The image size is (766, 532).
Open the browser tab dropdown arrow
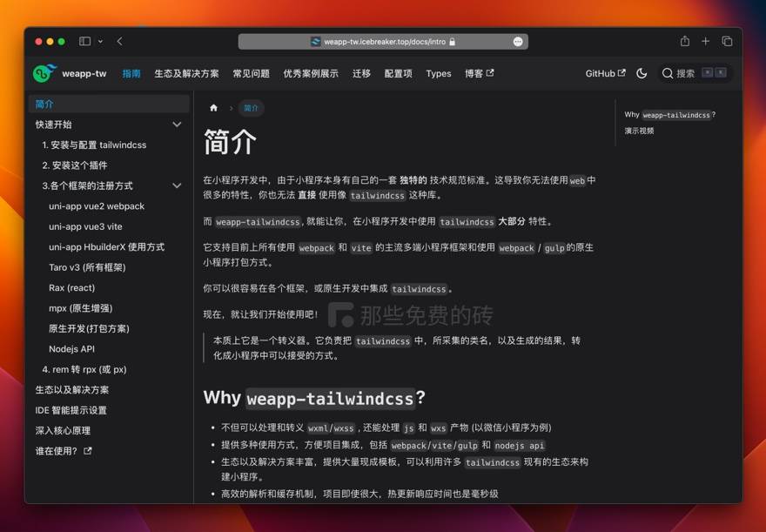[98, 41]
